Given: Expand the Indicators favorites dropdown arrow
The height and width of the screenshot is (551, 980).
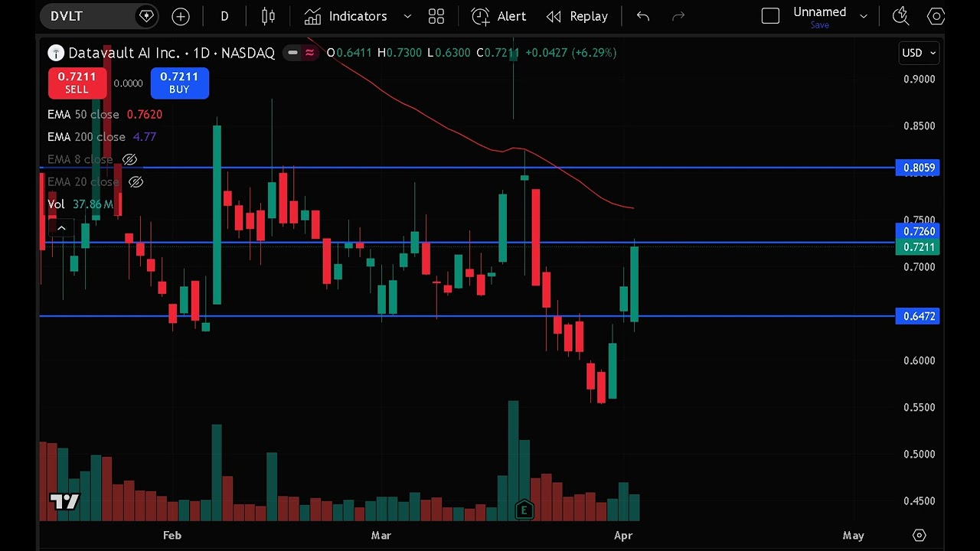Looking at the screenshot, I should [407, 16].
